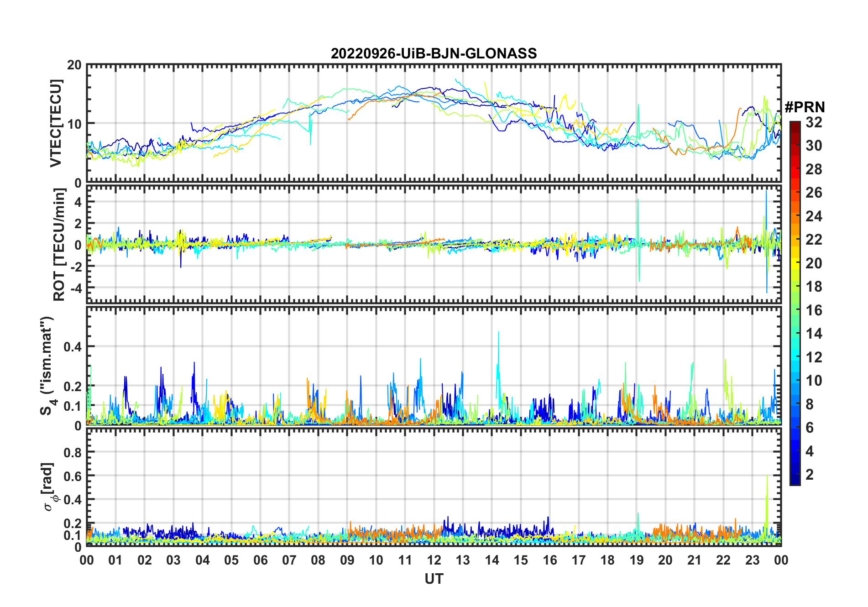Click the PRN colorbar
The height and width of the screenshot is (607, 868).
pyautogui.click(x=795, y=303)
